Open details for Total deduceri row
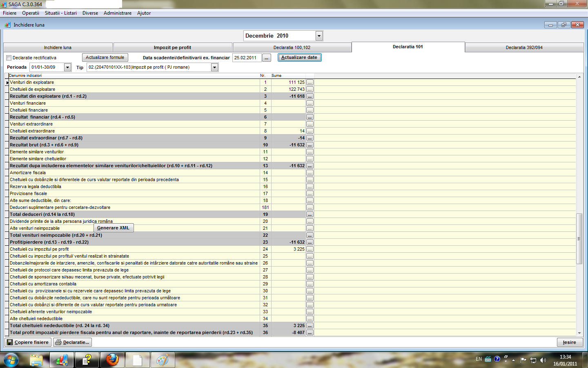 tap(310, 214)
